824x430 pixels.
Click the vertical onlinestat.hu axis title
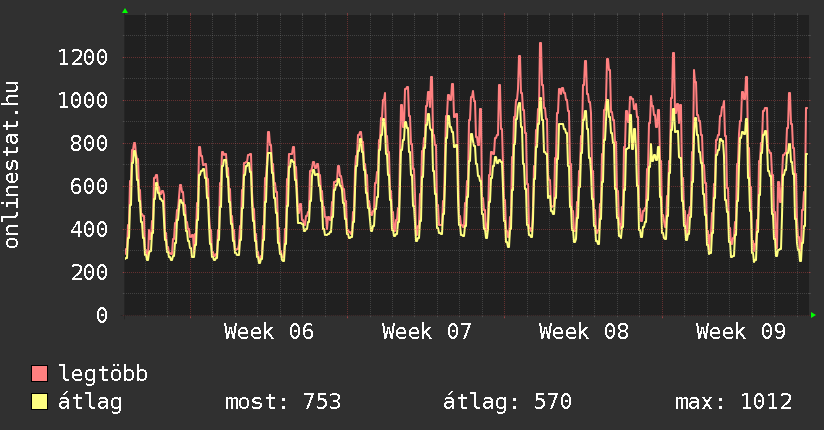(x=13, y=165)
